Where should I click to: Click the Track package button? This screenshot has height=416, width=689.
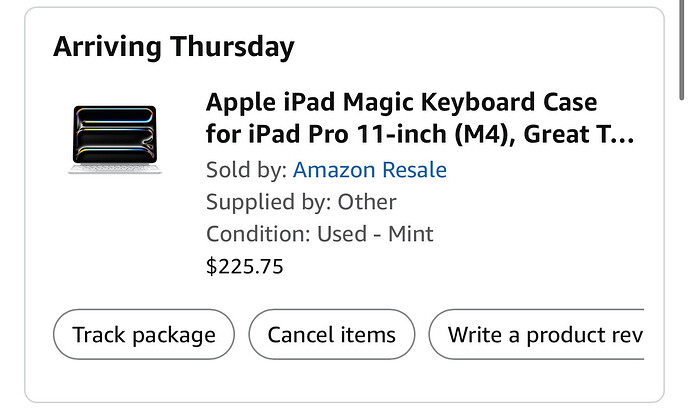[144, 334]
